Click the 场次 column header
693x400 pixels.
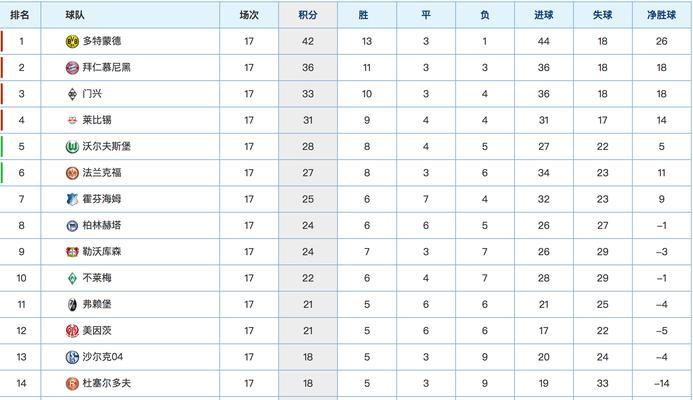pyautogui.click(x=249, y=15)
